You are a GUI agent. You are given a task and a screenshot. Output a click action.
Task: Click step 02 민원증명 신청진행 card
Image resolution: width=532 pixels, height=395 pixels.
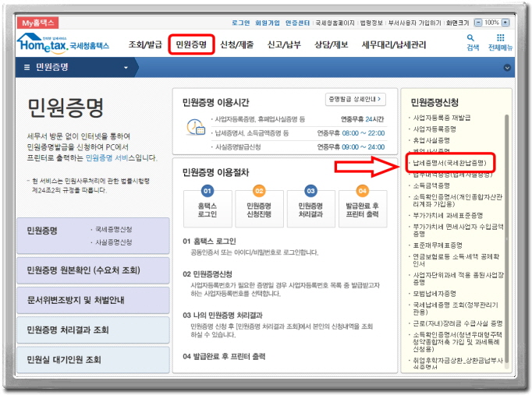259,209
